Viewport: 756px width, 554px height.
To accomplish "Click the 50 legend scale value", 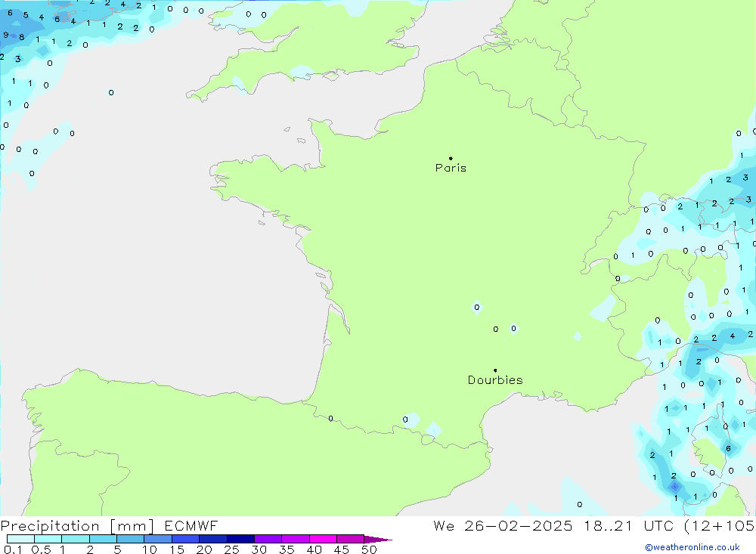I will [369, 549].
